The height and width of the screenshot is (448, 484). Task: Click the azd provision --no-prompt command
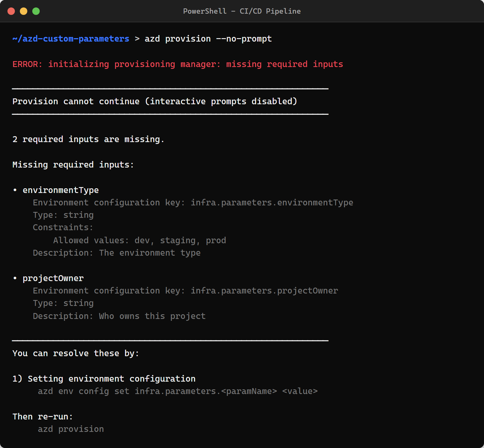[208, 38]
